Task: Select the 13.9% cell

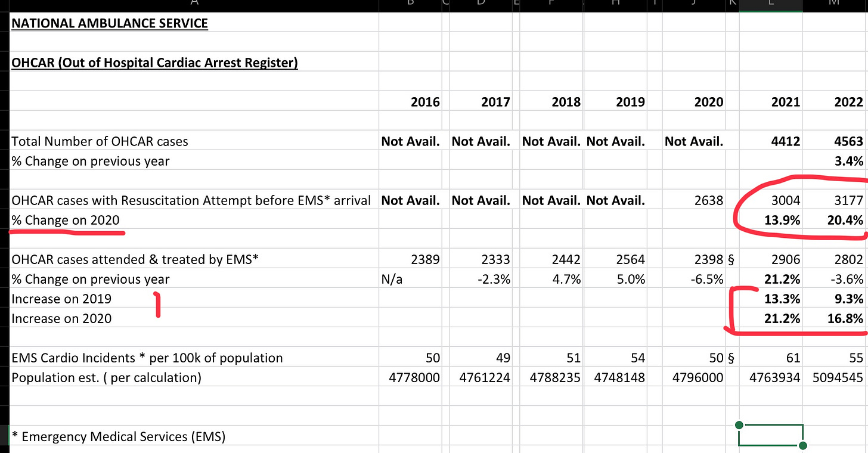Action: pos(782,220)
